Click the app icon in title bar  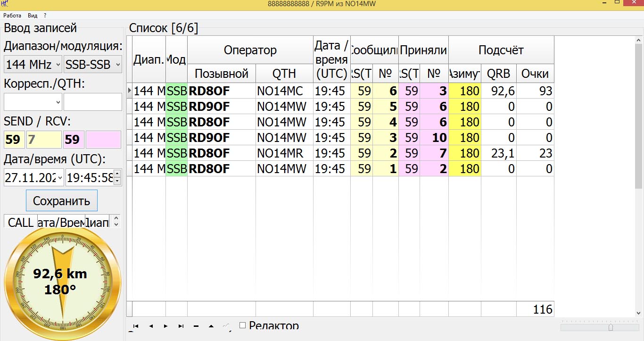point(5,4)
